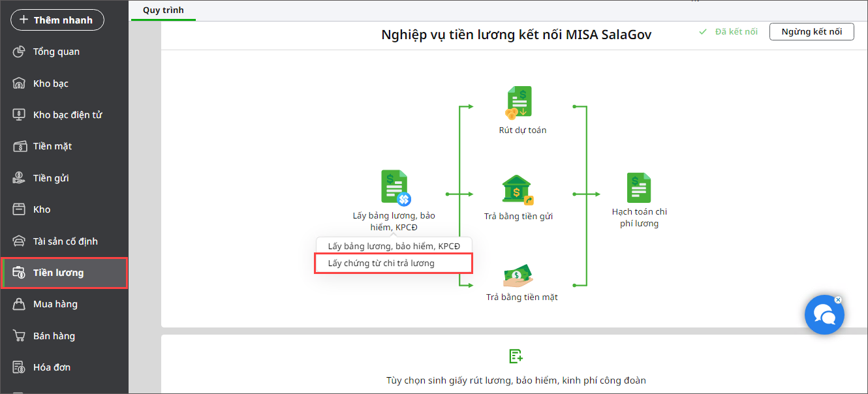Select the Tiền mặt wallet icon
868x394 pixels.
pyautogui.click(x=20, y=146)
